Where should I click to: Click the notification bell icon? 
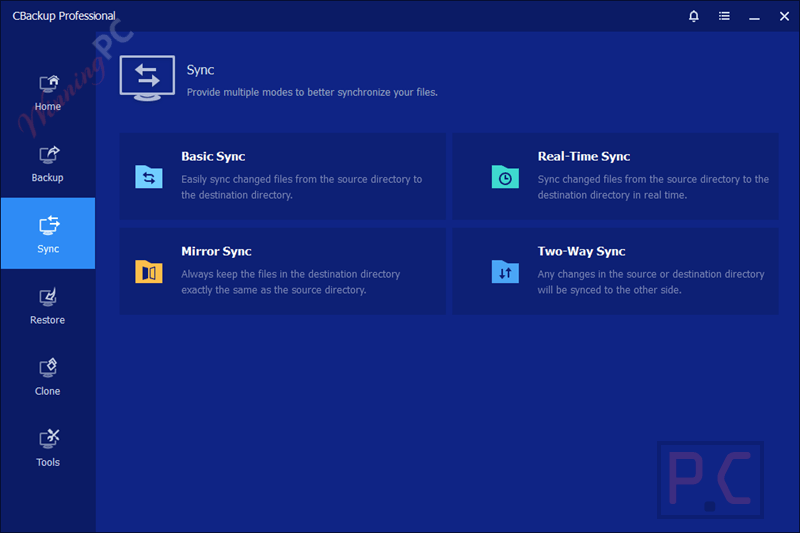pos(693,16)
